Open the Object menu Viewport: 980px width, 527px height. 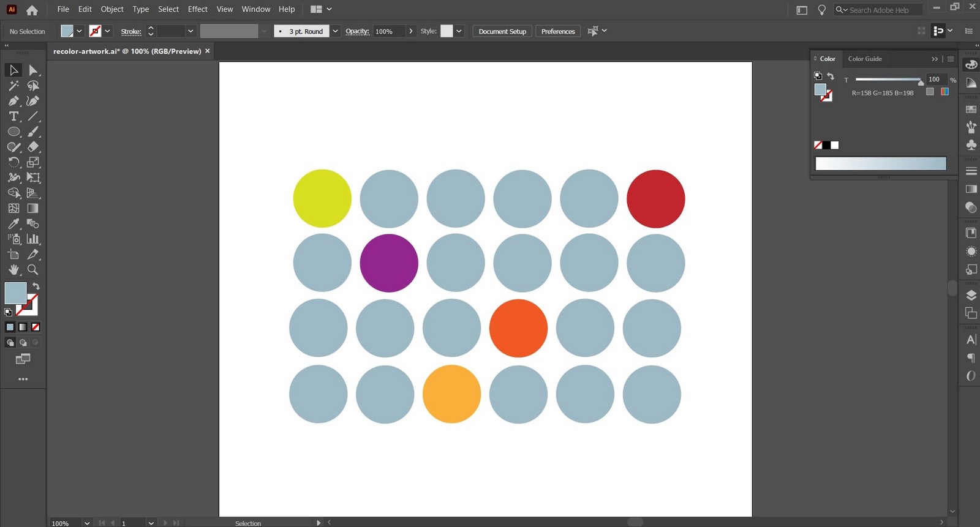pyautogui.click(x=112, y=9)
